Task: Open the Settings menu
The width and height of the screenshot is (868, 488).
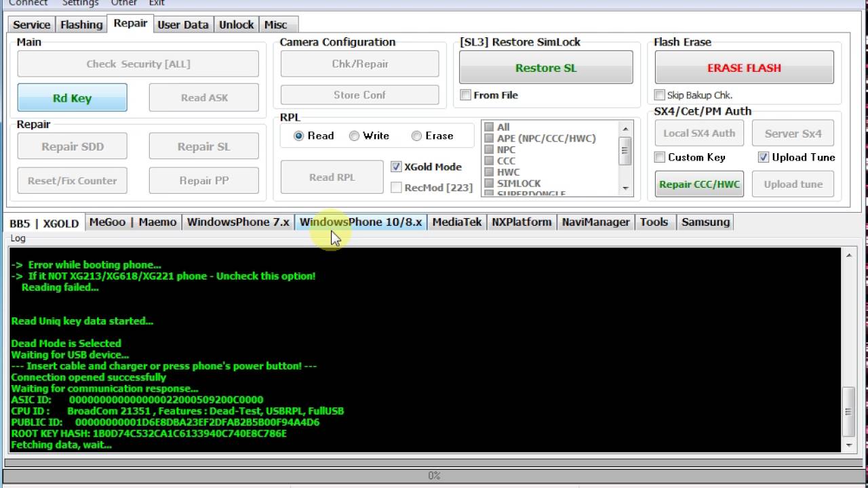Action: tap(81, 3)
